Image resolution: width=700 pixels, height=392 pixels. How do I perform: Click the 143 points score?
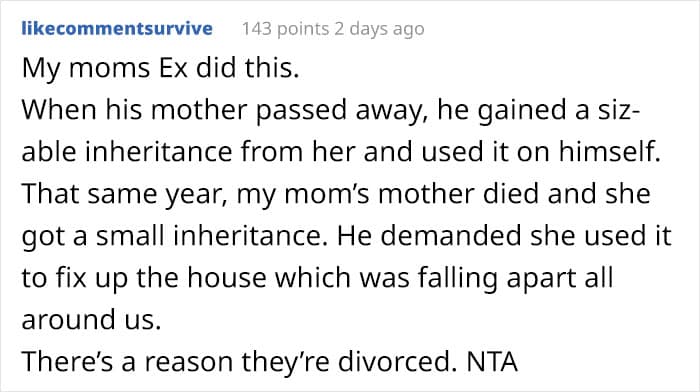(285, 29)
